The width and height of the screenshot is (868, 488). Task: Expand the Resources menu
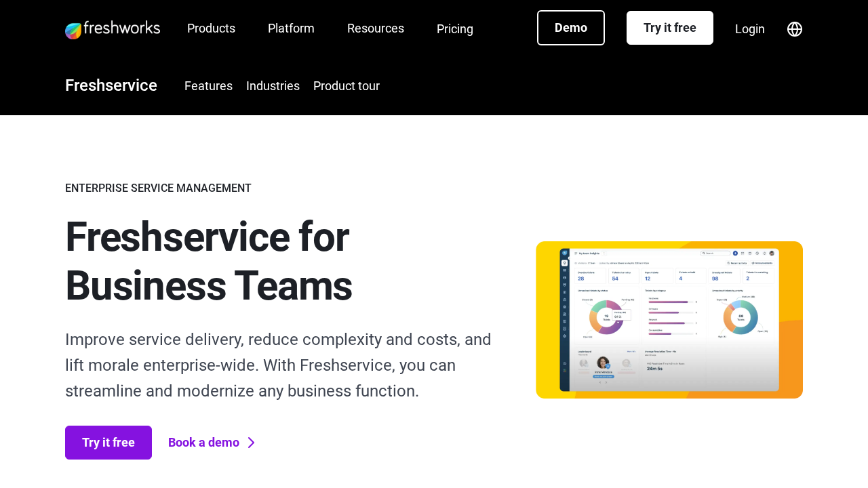376,28
